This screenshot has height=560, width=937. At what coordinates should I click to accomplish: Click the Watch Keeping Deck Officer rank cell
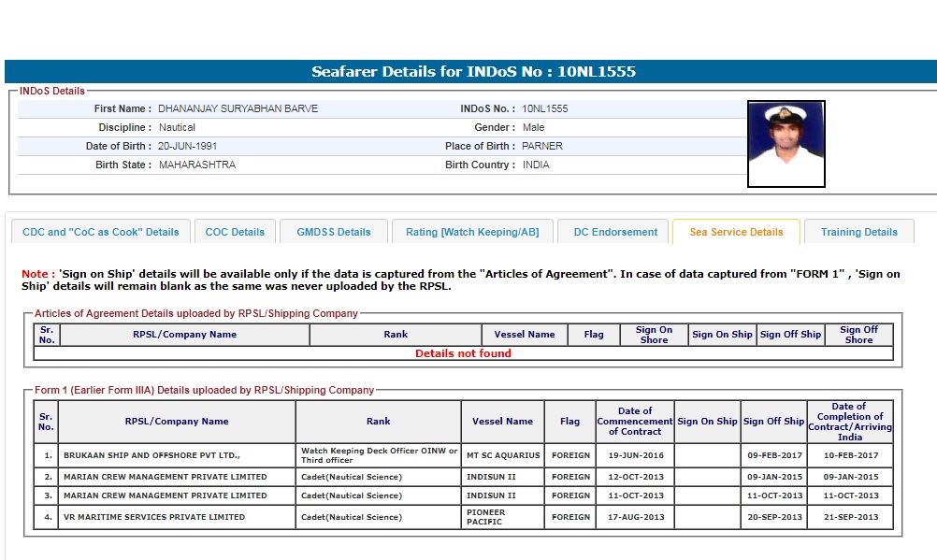tap(379, 455)
